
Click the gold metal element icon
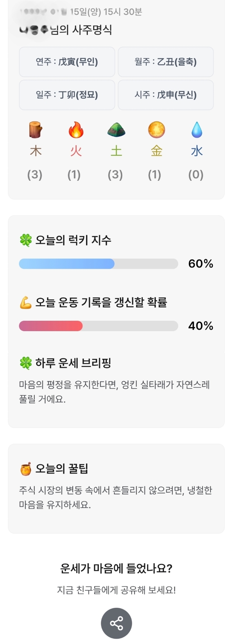pos(157,130)
